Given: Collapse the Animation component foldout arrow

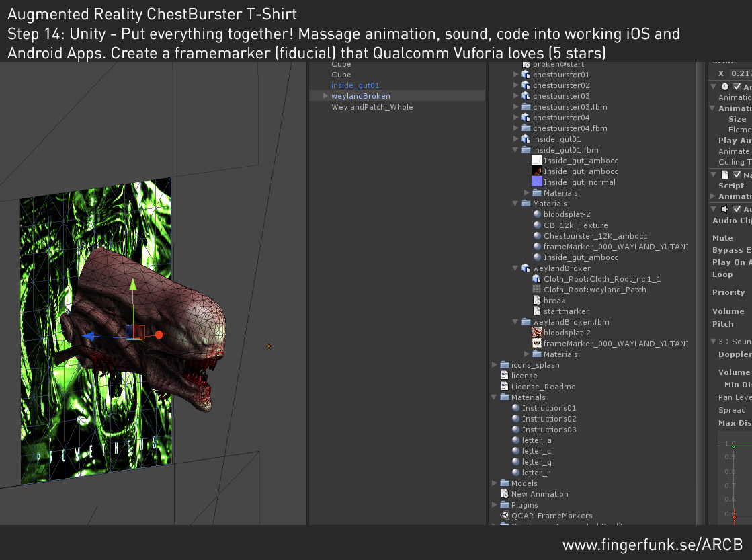Looking at the screenshot, I should (x=714, y=87).
